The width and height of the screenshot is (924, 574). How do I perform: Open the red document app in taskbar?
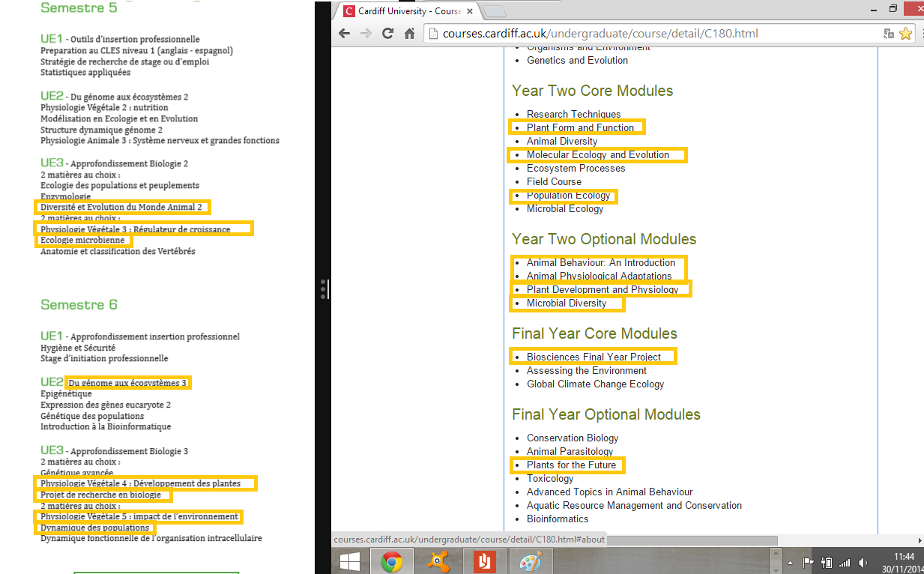(x=483, y=561)
